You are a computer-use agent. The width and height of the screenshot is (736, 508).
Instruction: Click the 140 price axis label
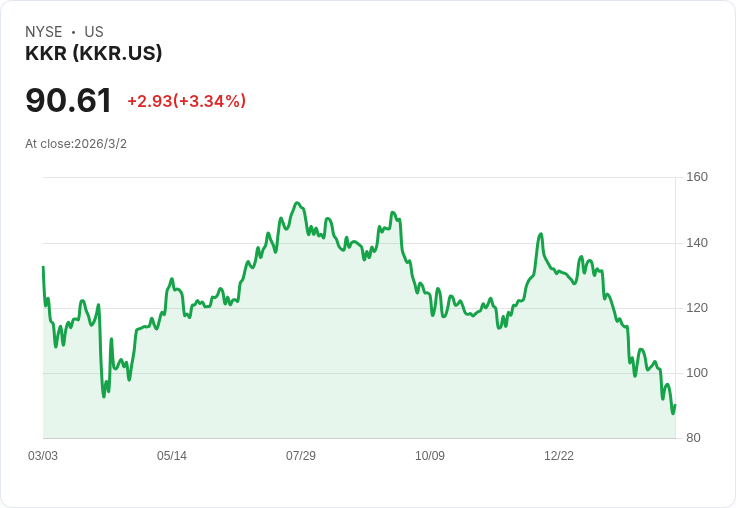(697, 243)
